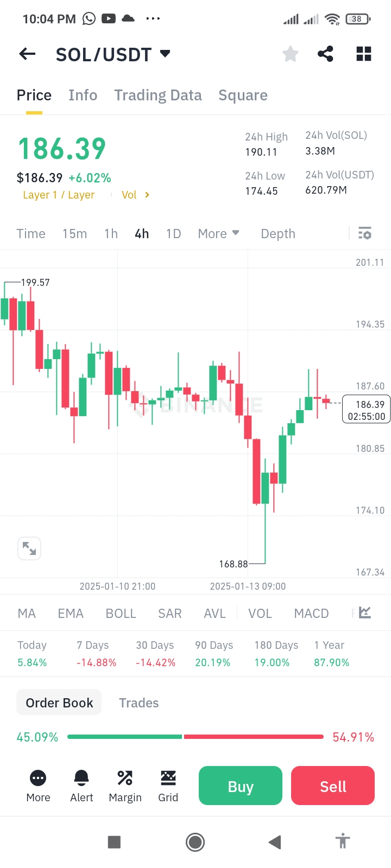
Task: Add SOL/USDT to favorites with star
Action: tap(291, 54)
